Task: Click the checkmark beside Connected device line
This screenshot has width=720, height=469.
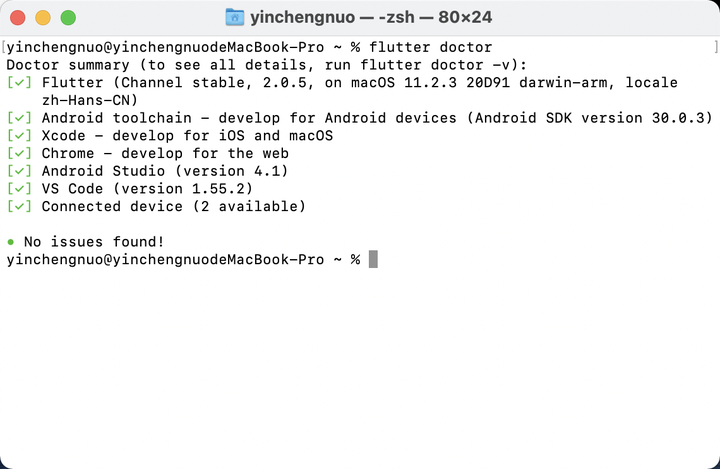Action: pyautogui.click(x=19, y=206)
